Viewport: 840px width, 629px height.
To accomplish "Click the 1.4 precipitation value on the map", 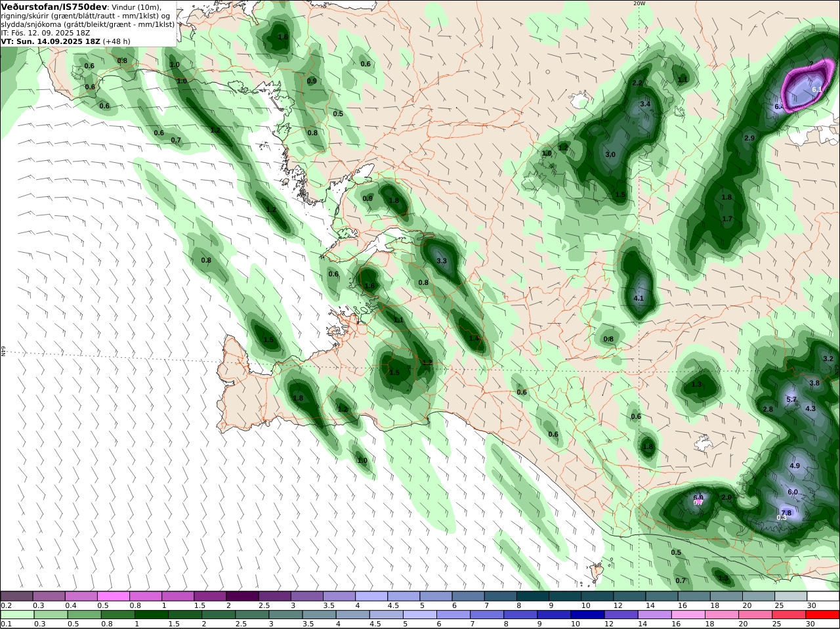I will pyautogui.click(x=474, y=339).
